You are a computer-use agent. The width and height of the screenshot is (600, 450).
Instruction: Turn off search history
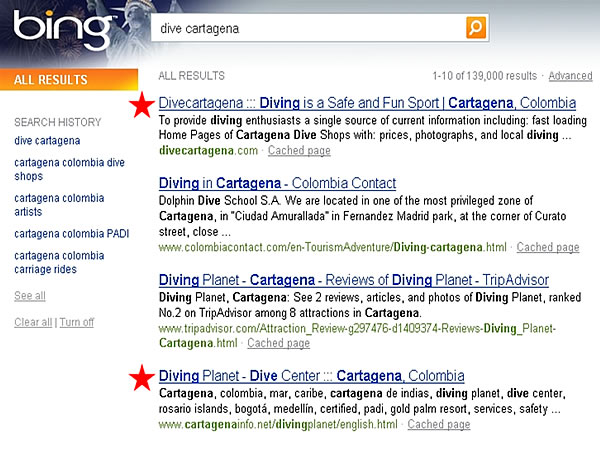point(77,322)
